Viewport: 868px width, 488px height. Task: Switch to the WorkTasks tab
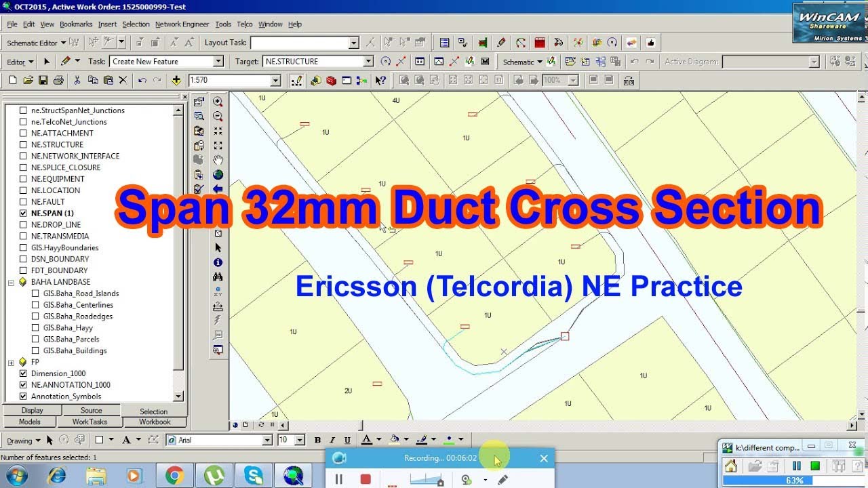pos(90,422)
